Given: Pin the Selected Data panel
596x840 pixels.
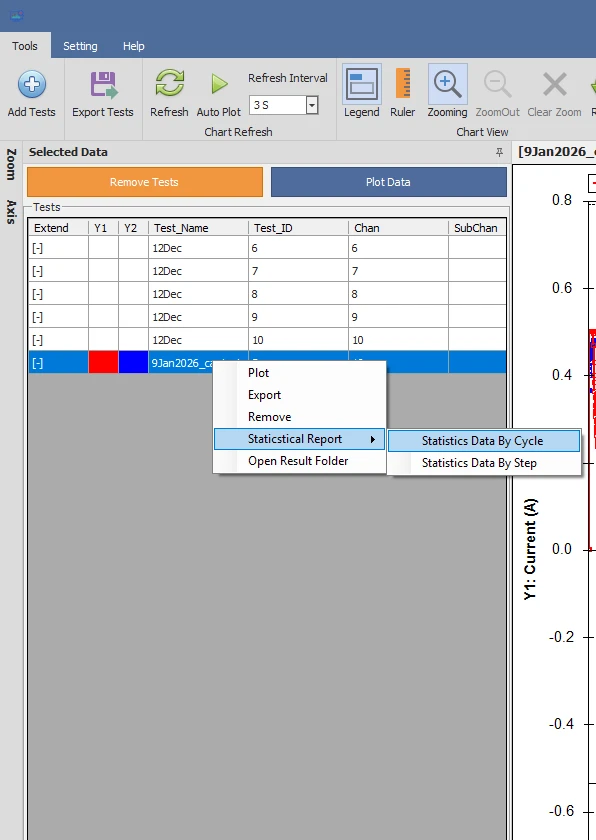Looking at the screenshot, I should coord(499,153).
